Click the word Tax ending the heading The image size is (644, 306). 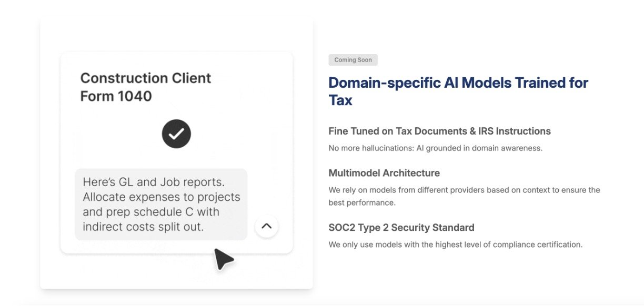point(340,100)
